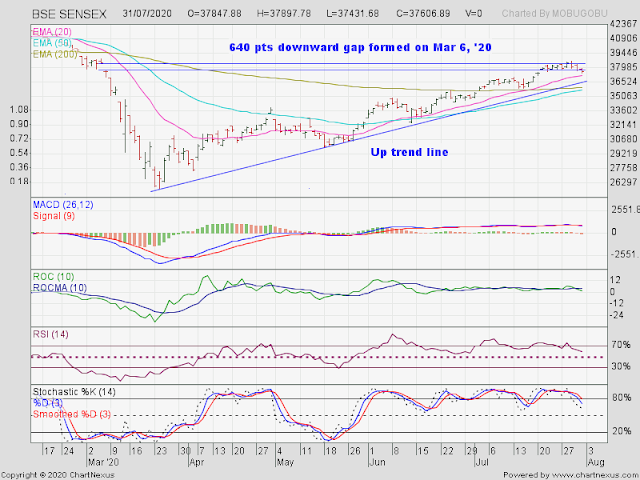Click the Jun month label on time axis

point(377,462)
